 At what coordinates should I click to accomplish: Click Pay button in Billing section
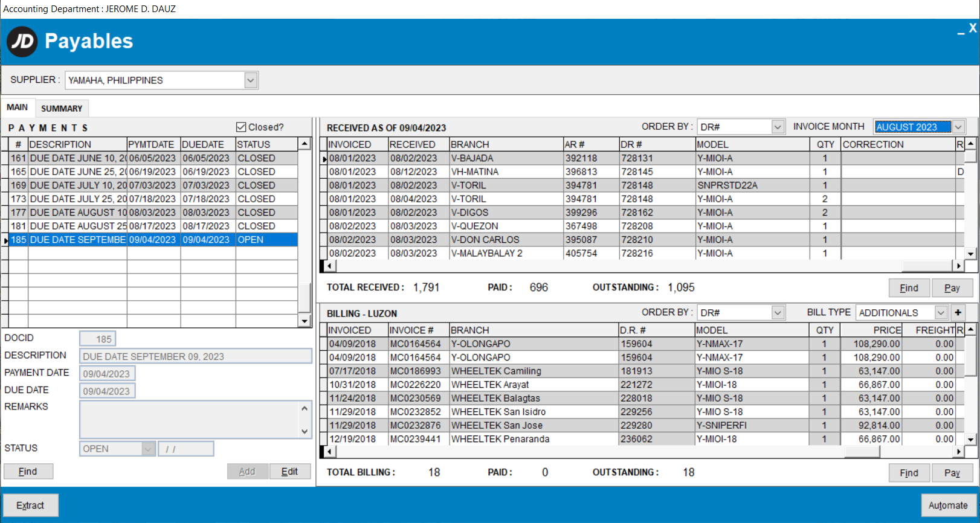(x=952, y=473)
